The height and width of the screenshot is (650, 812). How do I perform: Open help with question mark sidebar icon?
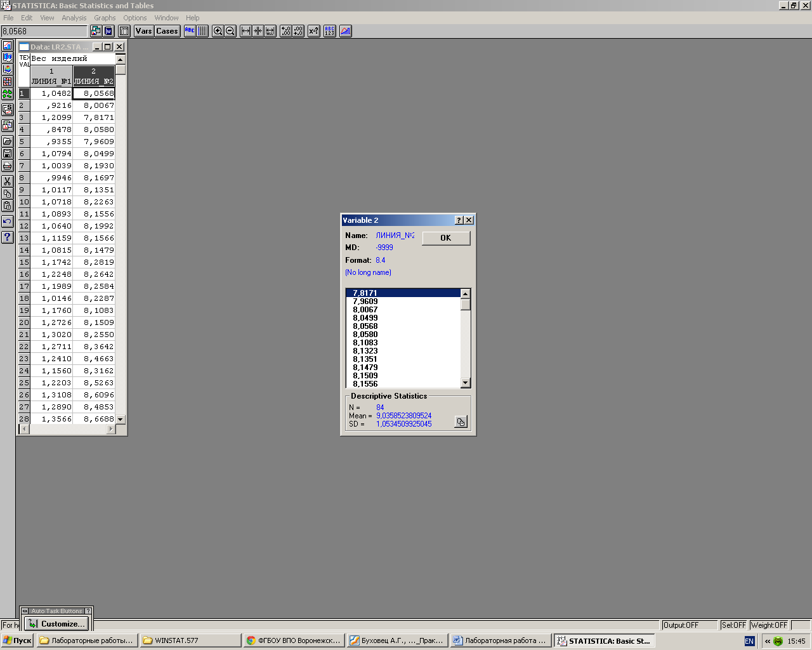point(7,237)
